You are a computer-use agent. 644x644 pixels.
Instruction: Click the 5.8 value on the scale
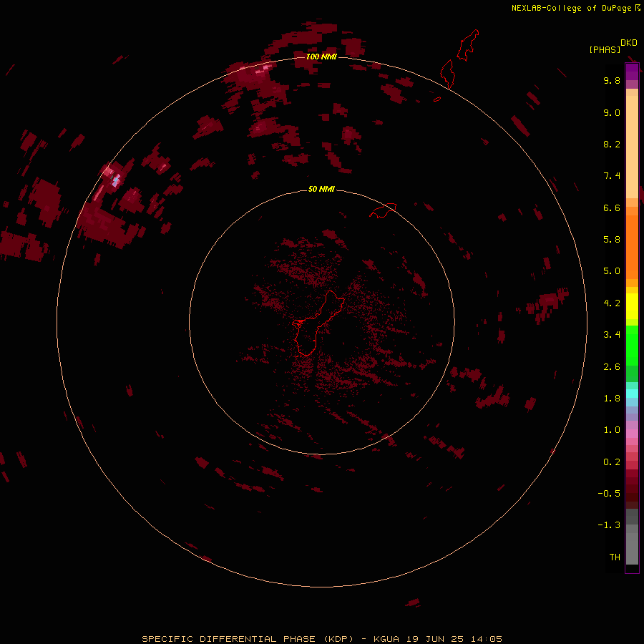pyautogui.click(x=612, y=239)
